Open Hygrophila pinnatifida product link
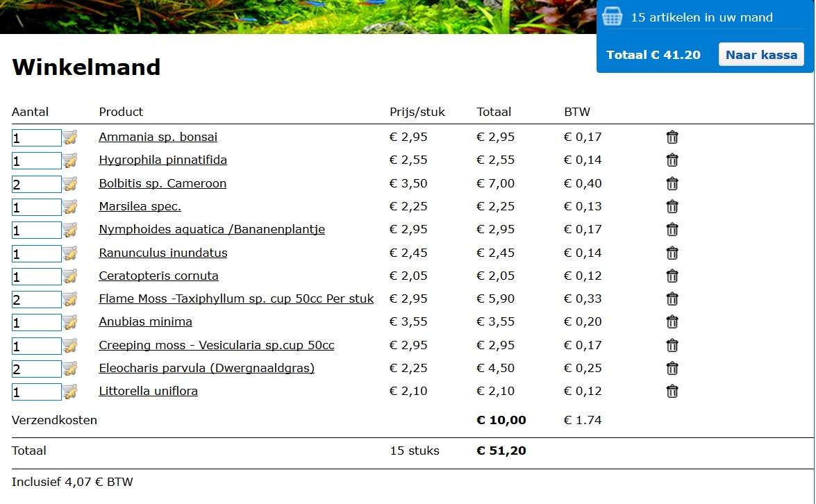Viewport: 816px width, 504px height. click(163, 160)
